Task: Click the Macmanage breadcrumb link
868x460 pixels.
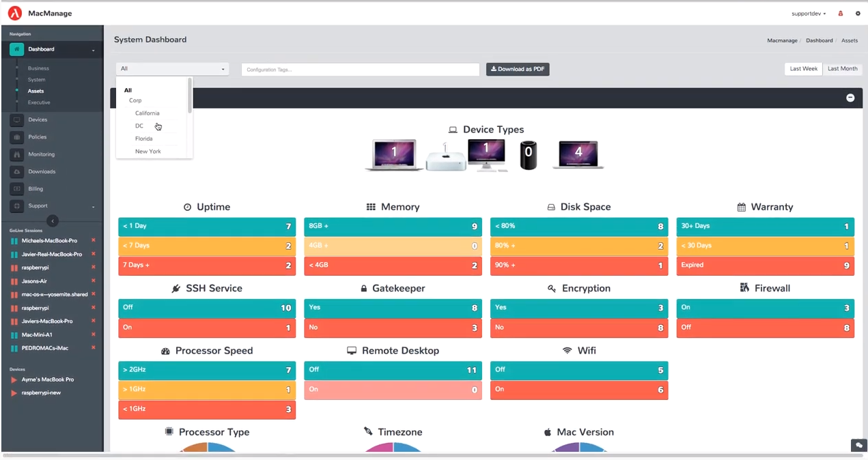Action: click(x=782, y=40)
